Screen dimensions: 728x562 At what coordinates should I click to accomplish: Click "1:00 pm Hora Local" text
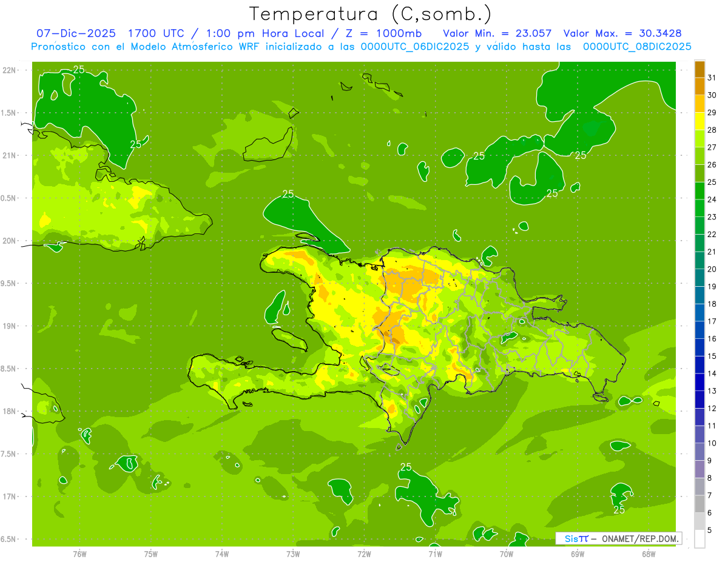266,33
